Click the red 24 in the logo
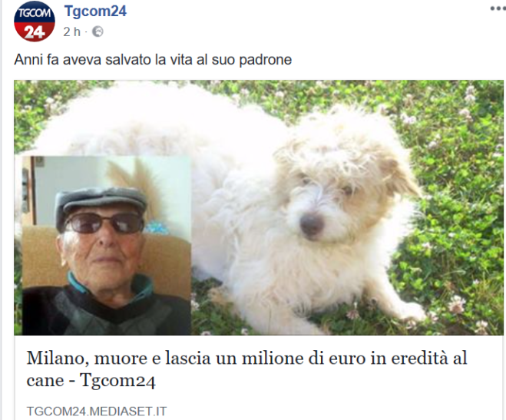This screenshot has height=420, width=506. coord(34,32)
